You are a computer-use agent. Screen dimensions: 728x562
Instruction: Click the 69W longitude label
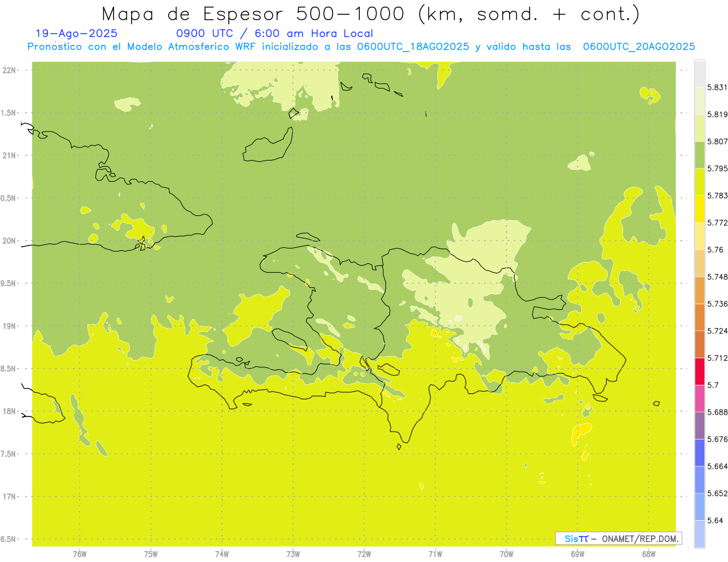point(578,554)
